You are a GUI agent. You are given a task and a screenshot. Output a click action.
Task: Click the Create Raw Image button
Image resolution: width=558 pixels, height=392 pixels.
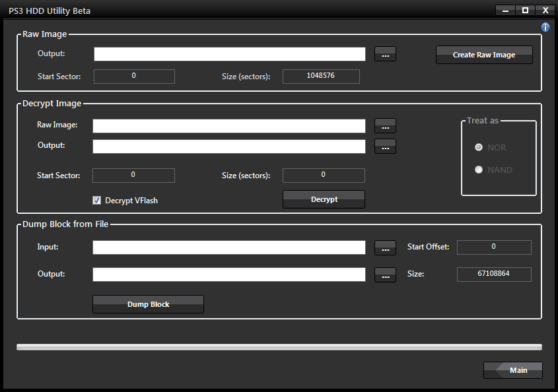tap(484, 55)
